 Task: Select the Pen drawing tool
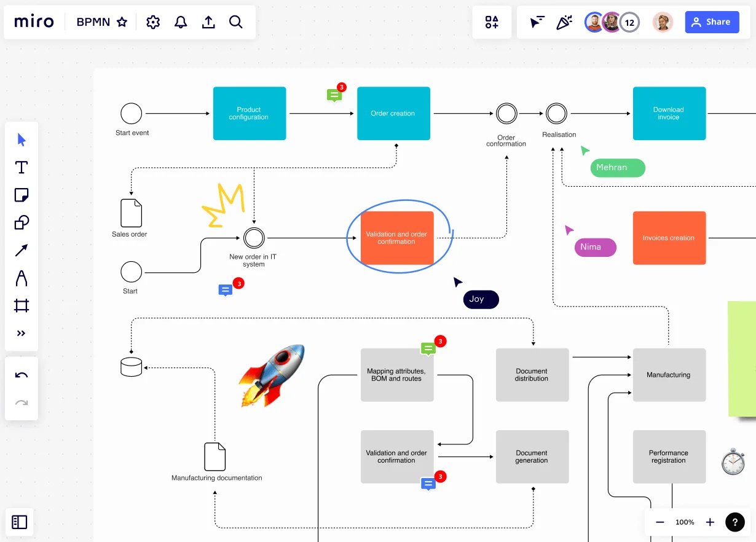click(21, 278)
